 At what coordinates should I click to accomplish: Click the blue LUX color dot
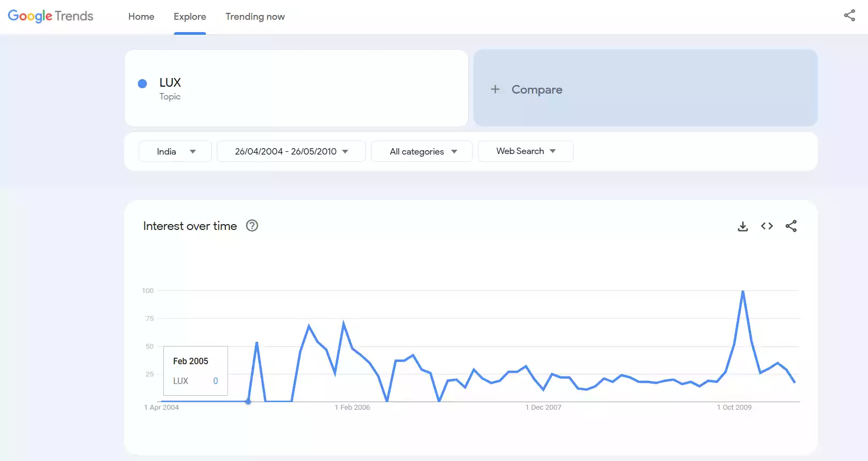(142, 83)
